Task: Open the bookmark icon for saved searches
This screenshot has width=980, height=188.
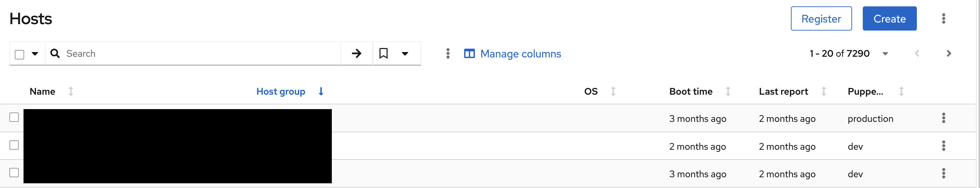Action: point(384,54)
